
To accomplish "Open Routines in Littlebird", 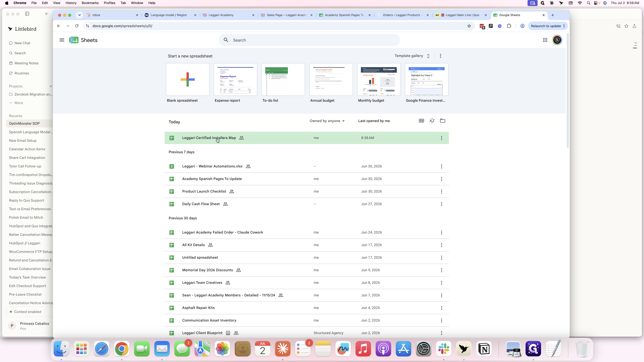I will click(19, 73).
